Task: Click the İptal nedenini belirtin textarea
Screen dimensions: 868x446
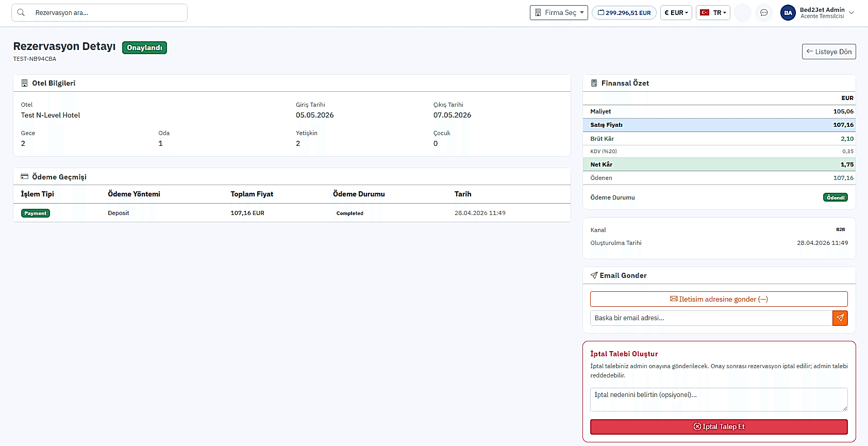Action: coord(719,400)
